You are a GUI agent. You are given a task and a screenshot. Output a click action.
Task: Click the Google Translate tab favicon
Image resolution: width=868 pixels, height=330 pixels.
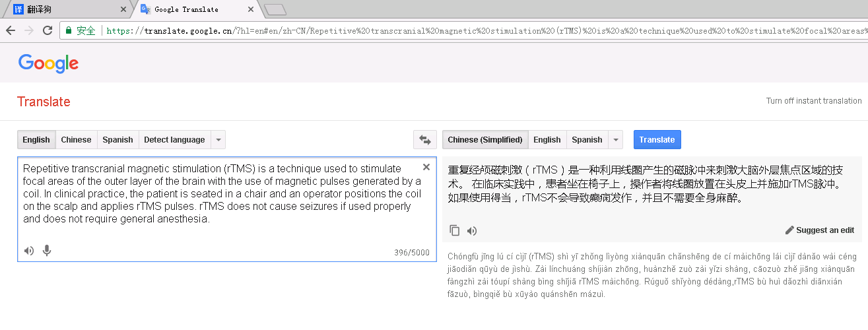[145, 9]
